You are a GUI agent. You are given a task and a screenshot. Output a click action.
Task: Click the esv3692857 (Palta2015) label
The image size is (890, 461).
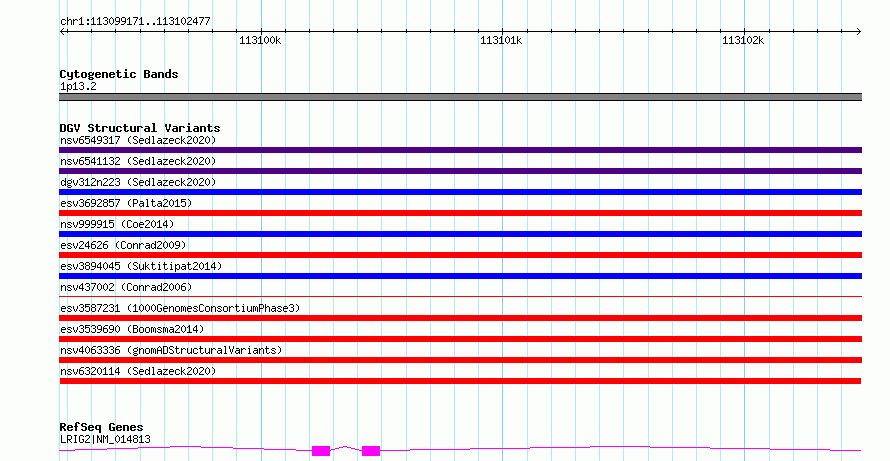pos(126,203)
